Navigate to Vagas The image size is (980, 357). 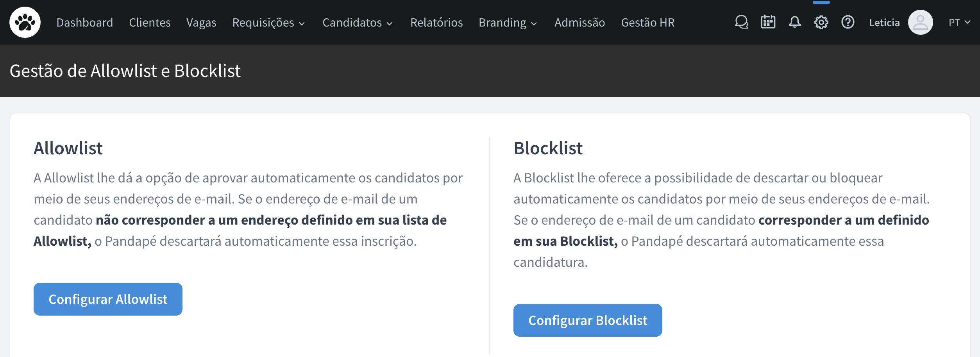[x=201, y=23]
